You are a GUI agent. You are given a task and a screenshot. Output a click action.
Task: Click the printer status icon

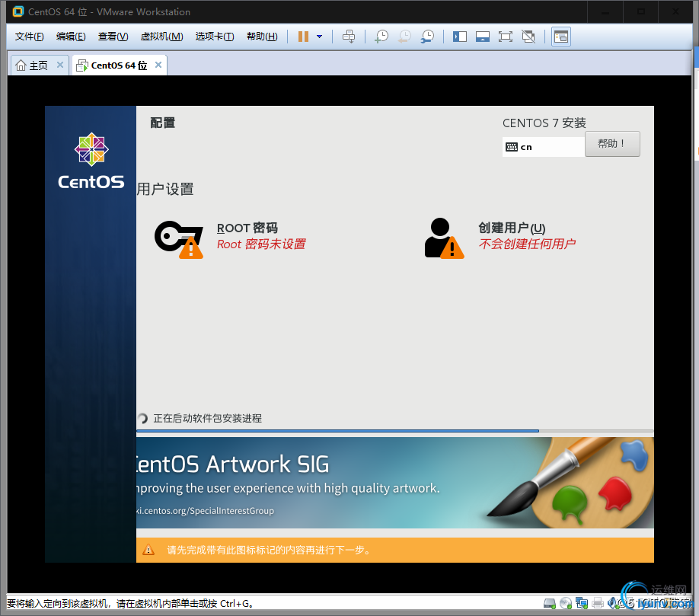(x=598, y=604)
